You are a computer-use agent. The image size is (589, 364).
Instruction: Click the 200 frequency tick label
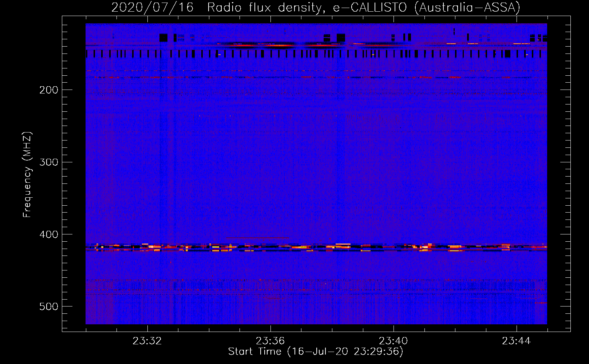pyautogui.click(x=49, y=90)
